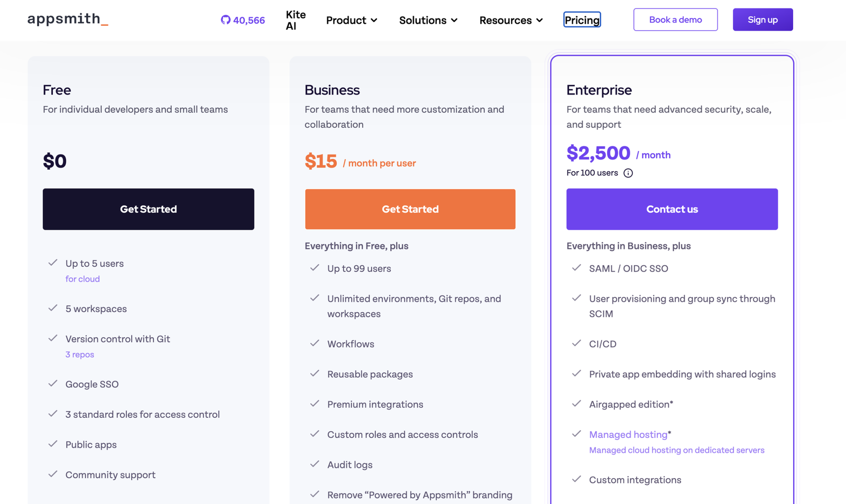Click the checkmark beside Up to 5 users

coord(53,263)
